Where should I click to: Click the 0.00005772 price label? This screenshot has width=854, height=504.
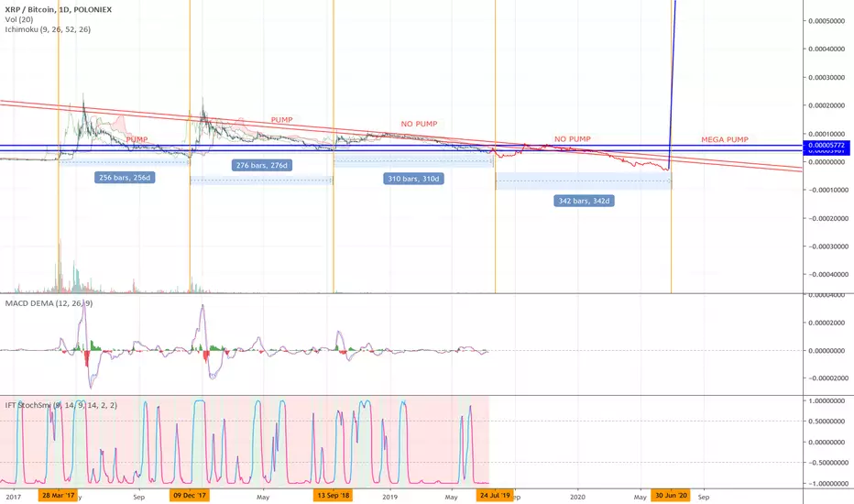[x=827, y=146]
